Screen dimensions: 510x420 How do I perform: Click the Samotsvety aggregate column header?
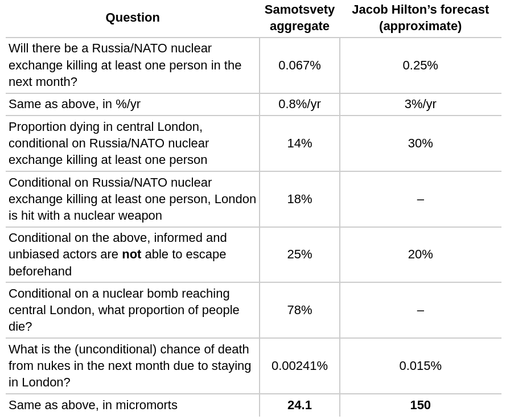coord(299,18)
